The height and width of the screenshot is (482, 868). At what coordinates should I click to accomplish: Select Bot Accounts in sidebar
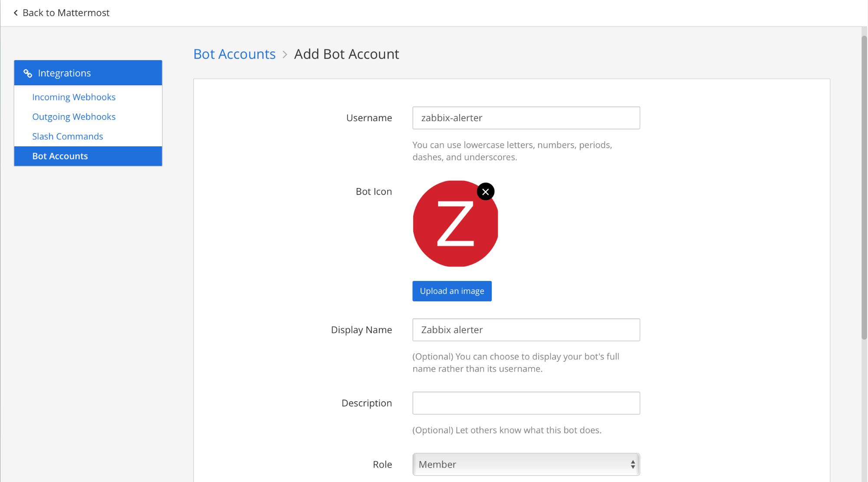point(60,156)
